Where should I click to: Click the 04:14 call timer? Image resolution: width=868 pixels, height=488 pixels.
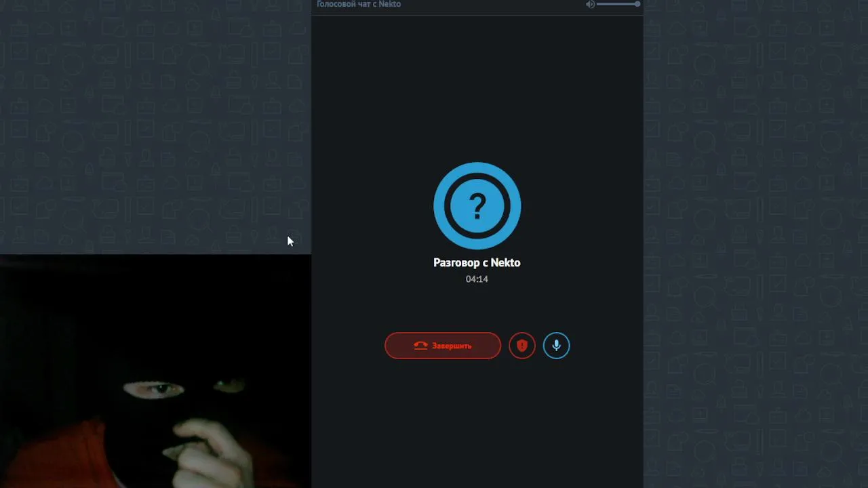coord(477,279)
